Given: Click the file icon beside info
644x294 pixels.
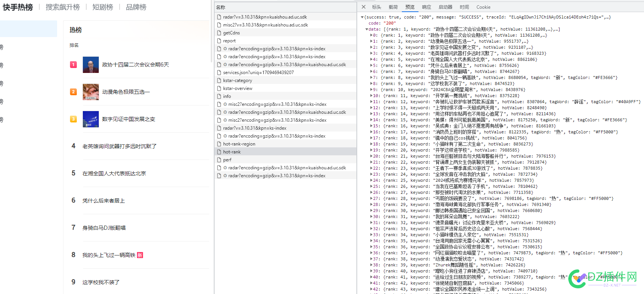Looking at the screenshot, I should 219,96.
